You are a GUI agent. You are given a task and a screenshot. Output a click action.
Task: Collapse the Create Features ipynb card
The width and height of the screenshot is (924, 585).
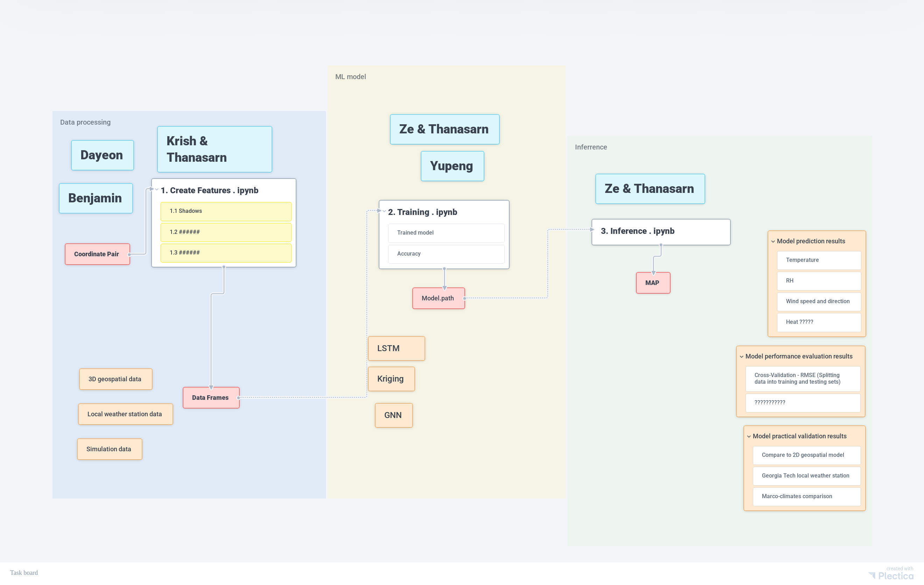(157, 190)
